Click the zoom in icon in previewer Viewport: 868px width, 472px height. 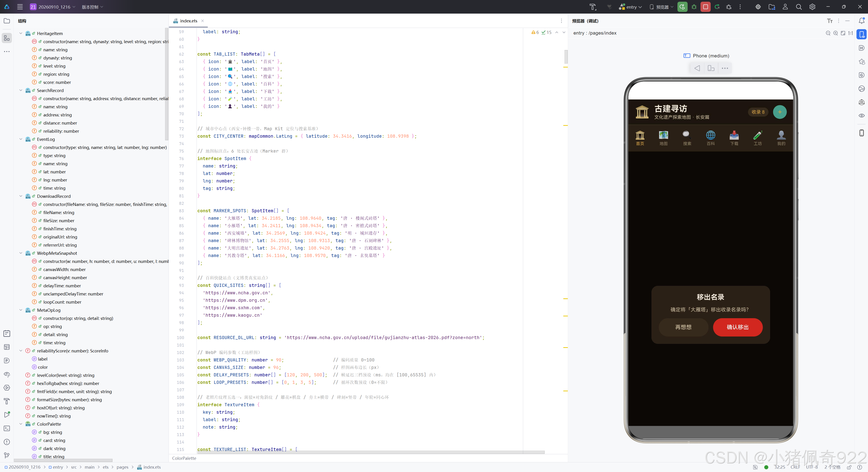click(x=835, y=33)
